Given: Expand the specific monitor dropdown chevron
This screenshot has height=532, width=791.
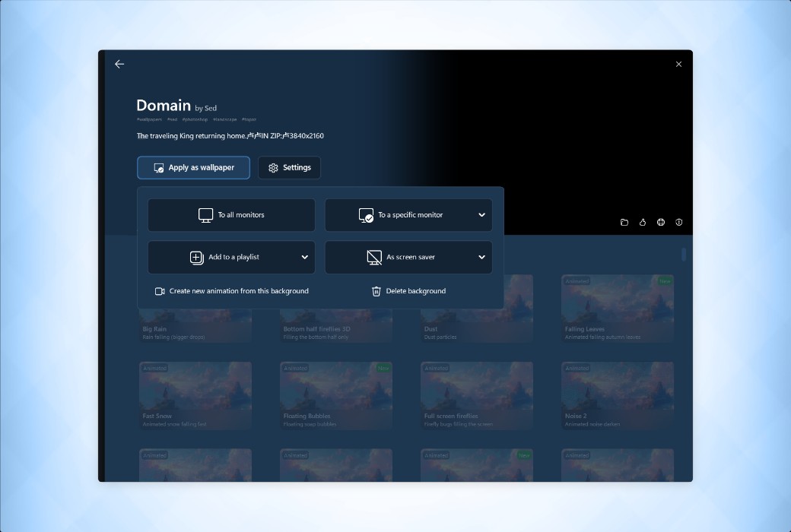Looking at the screenshot, I should coord(481,215).
